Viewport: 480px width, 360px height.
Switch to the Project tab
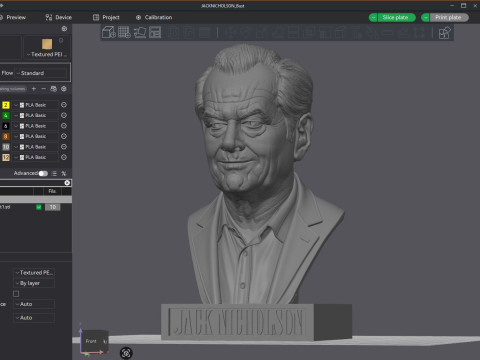[x=106, y=17]
